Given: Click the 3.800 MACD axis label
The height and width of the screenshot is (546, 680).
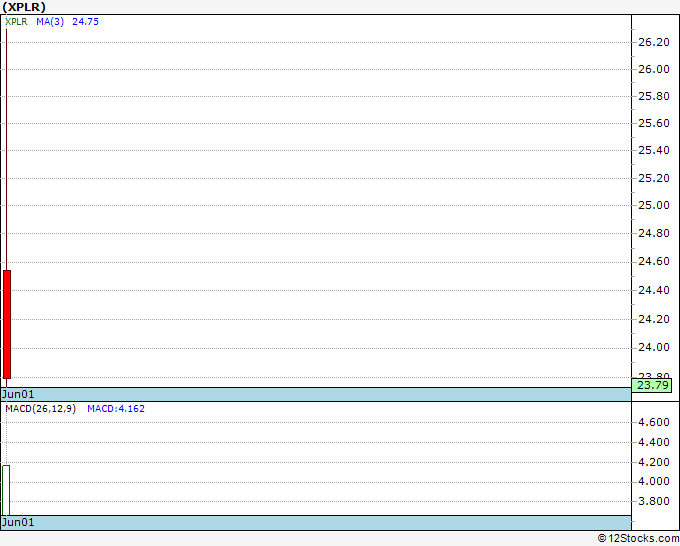Looking at the screenshot, I should (x=654, y=501).
